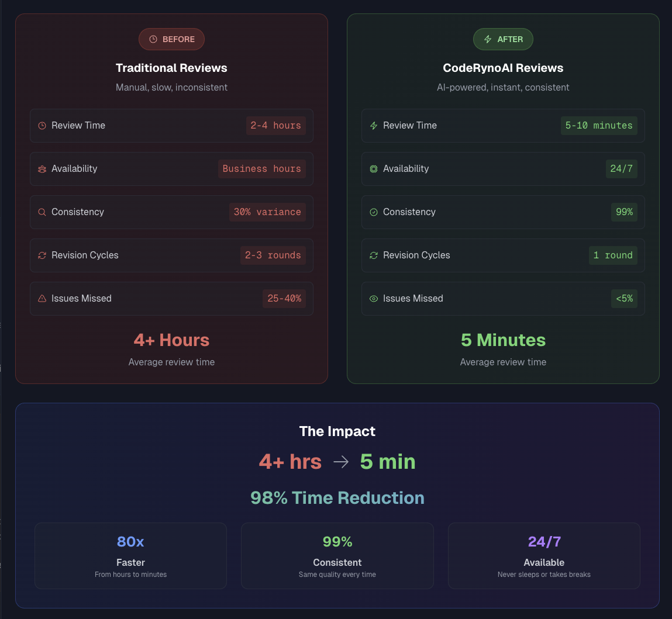672x619 pixels.
Task: Click the clock icon in BEFORE badge
Action: [x=153, y=39]
